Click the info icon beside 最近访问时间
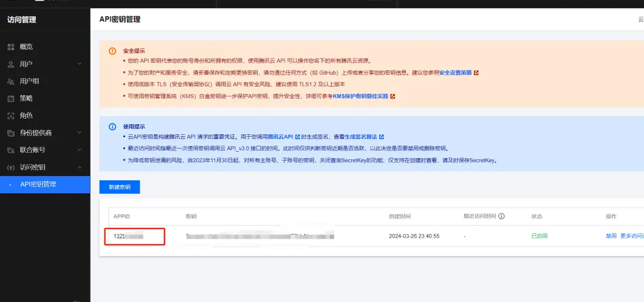Viewport: 644px width, 302px height. coord(501,216)
